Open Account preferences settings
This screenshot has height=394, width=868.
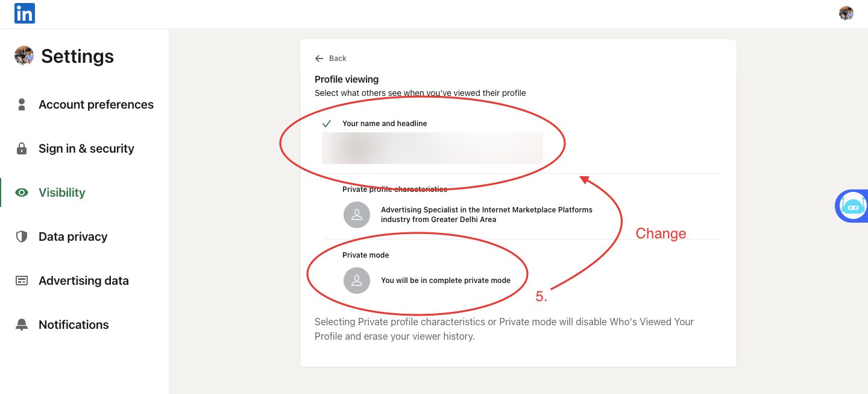pos(96,104)
